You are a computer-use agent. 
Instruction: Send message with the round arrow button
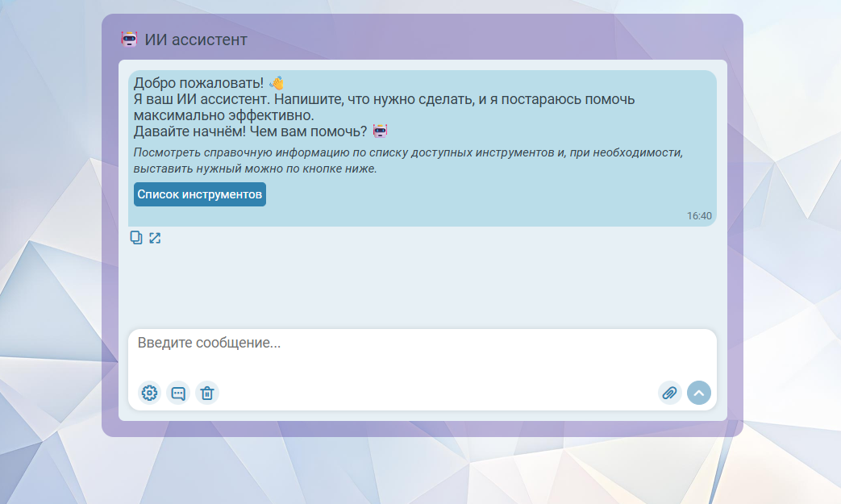point(698,393)
